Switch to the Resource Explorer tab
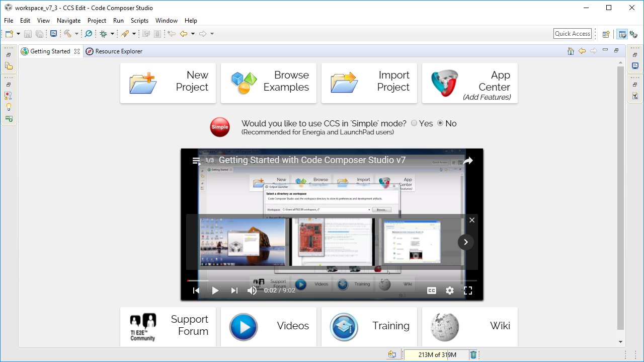The height and width of the screenshot is (362, 644). (114, 51)
